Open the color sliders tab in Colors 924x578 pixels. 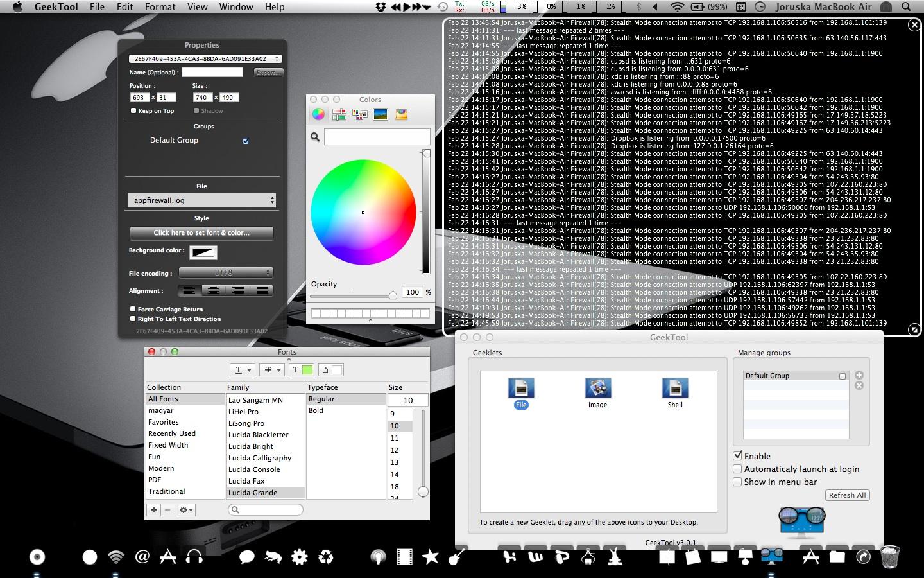(339, 114)
